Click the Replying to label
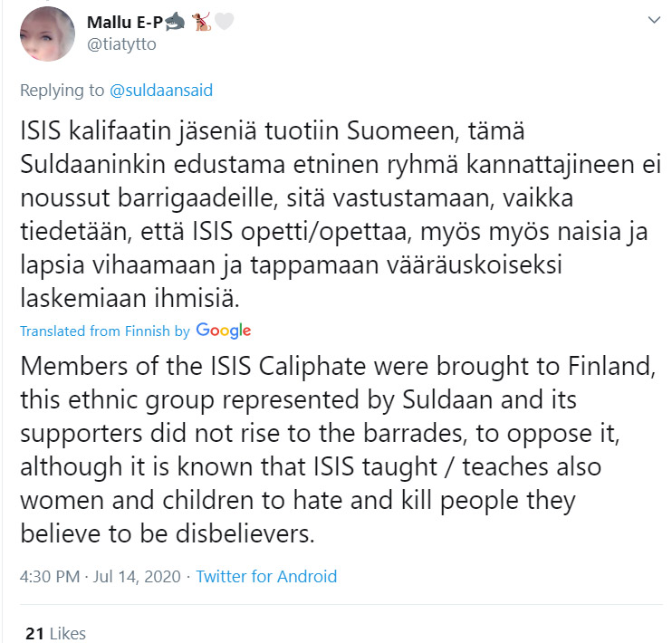Screen dimensions: 672x643 click(62, 90)
